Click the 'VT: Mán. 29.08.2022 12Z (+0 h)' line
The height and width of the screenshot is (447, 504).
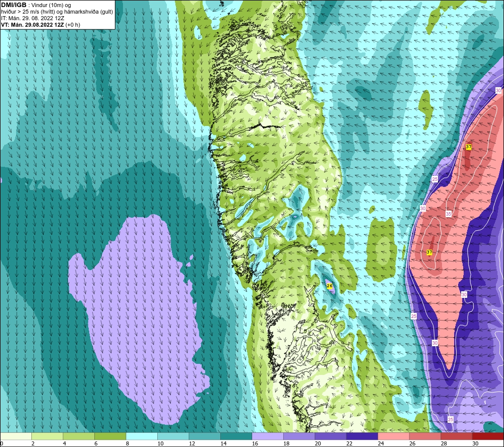point(40,25)
